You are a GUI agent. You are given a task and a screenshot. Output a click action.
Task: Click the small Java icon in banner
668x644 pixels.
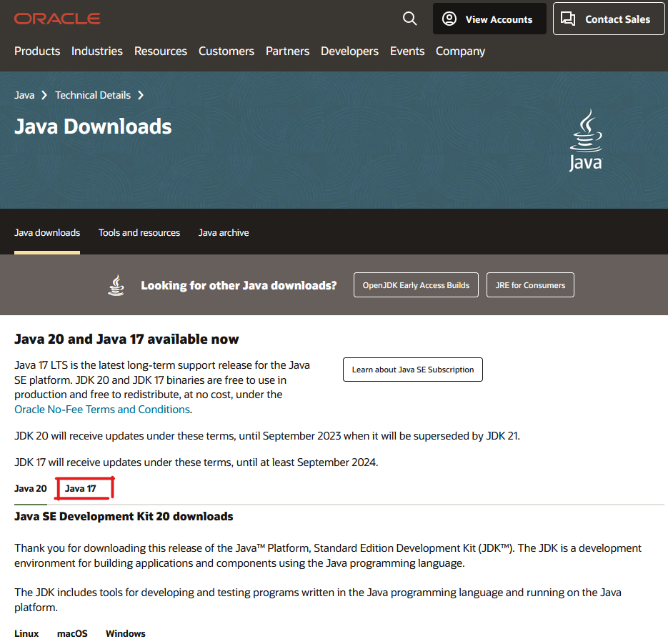(116, 285)
